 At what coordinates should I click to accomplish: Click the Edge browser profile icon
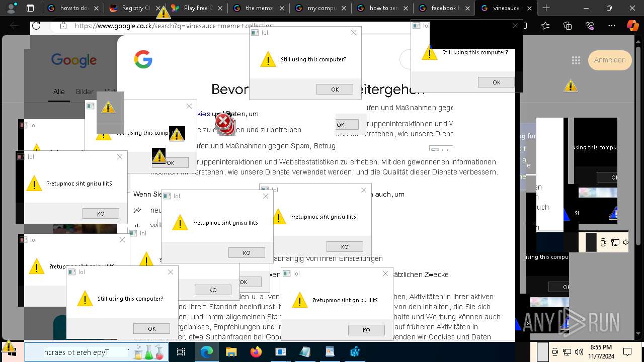click(11, 8)
